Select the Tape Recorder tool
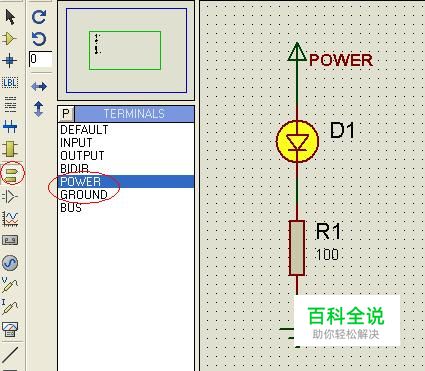Viewport: 425px width, 371px height. click(10, 240)
